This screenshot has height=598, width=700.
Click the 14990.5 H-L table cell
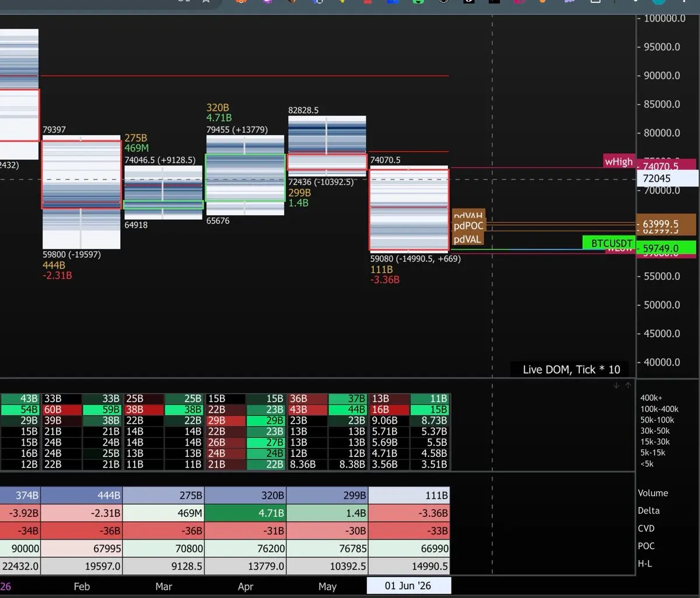(409, 566)
